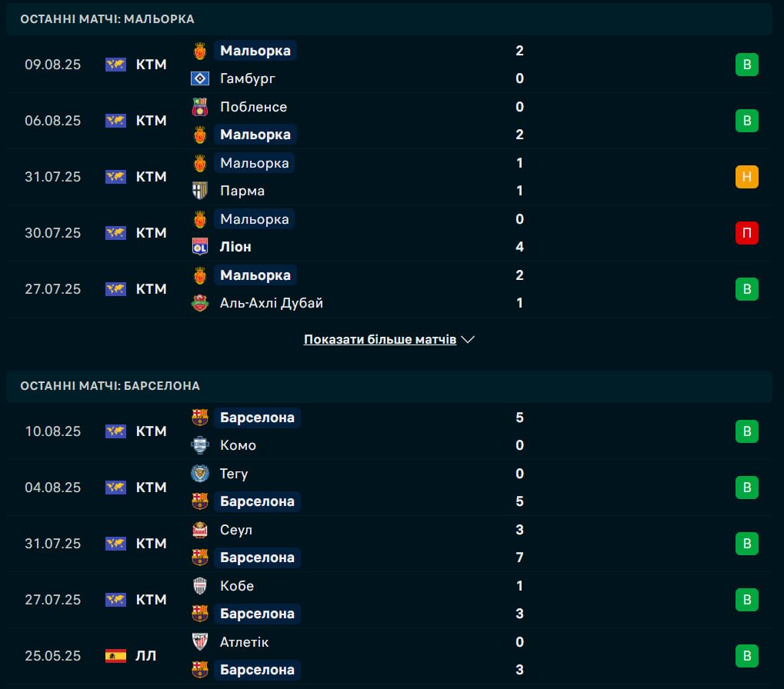Click green В badge for Барселона–Комо match
Image resolution: width=784 pixels, height=689 pixels.
(x=746, y=431)
